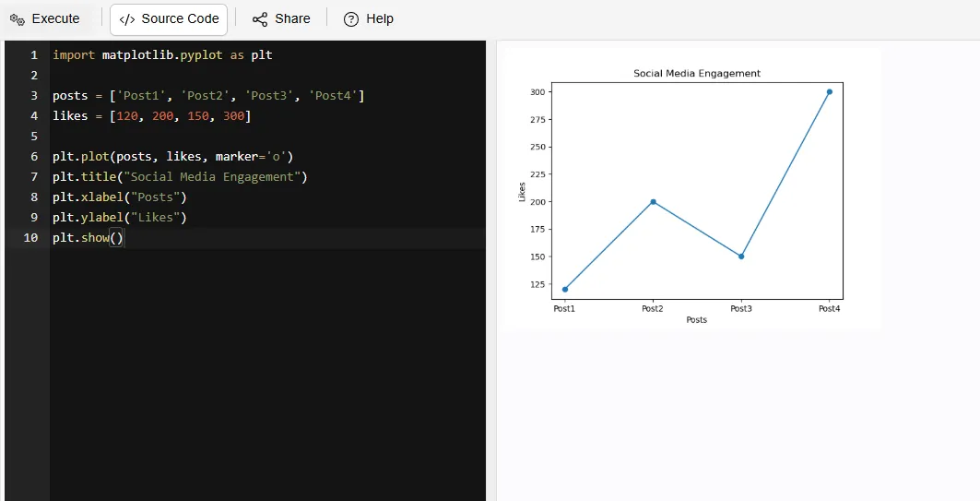Click the Help question mark icon
The width and height of the screenshot is (980, 501).
[351, 19]
